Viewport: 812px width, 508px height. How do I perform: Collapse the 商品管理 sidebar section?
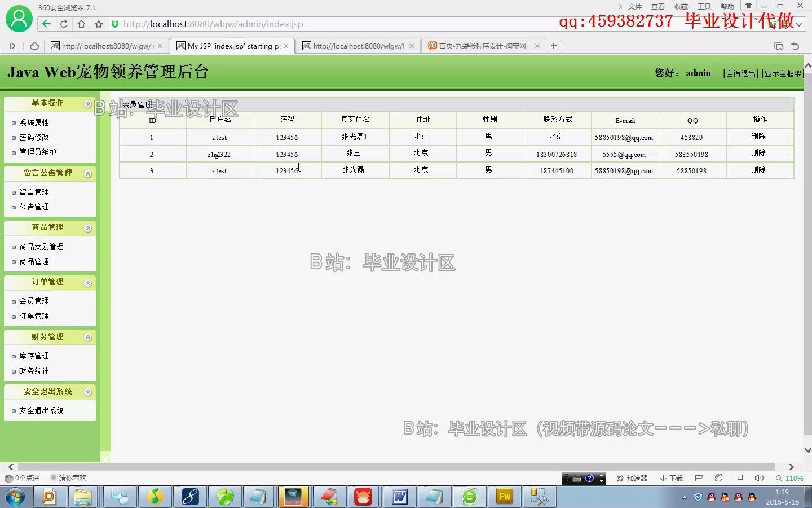(88, 228)
